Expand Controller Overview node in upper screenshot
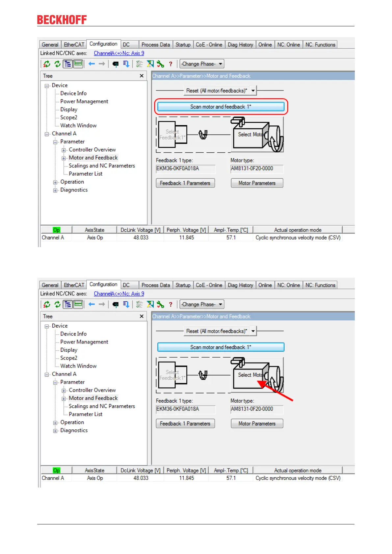 click(x=64, y=150)
